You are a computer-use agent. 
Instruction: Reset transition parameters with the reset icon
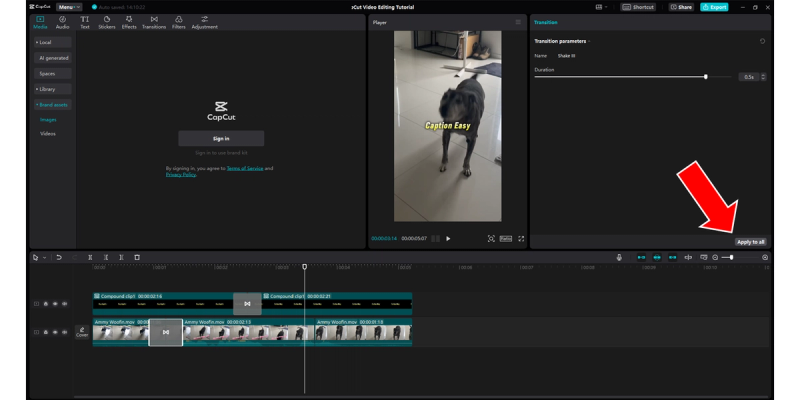coord(763,41)
